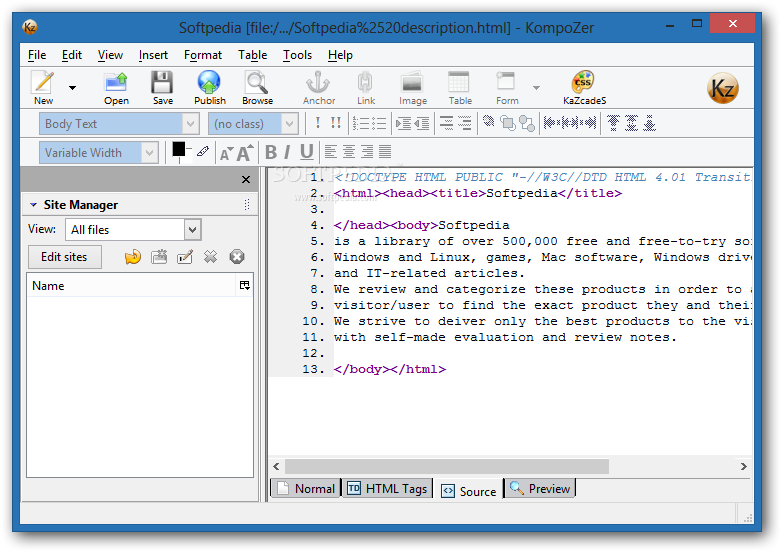Click the highlight color pen icon
The width and height of the screenshot is (782, 552).
pos(202,151)
